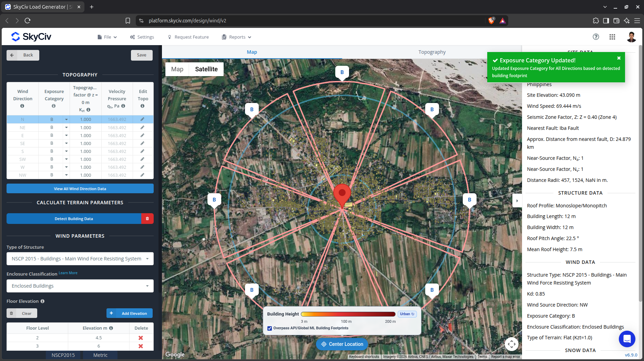Click the red location pin on map
The width and height of the screenshot is (644, 361).
(x=342, y=195)
